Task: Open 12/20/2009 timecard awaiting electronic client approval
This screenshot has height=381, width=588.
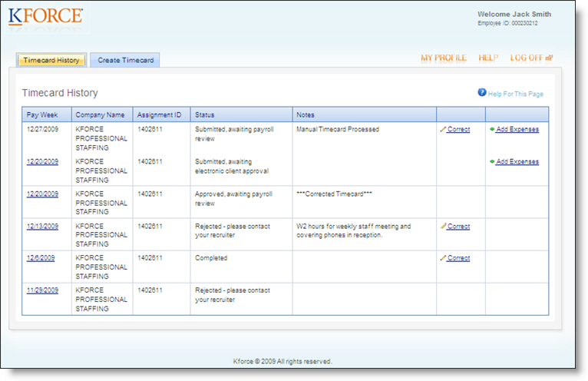Action: point(42,161)
